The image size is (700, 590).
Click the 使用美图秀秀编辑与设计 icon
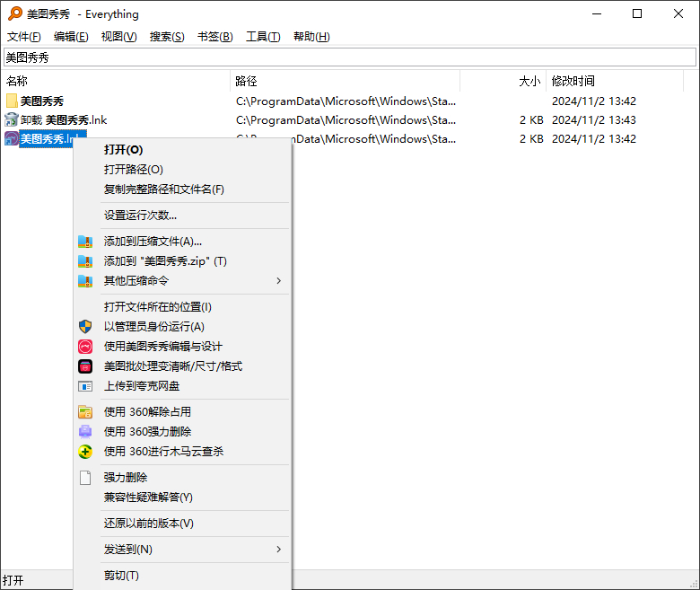point(85,347)
